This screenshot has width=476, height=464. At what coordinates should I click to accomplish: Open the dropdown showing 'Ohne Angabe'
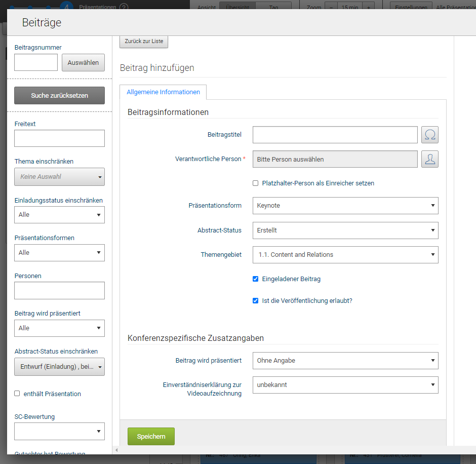(345, 361)
